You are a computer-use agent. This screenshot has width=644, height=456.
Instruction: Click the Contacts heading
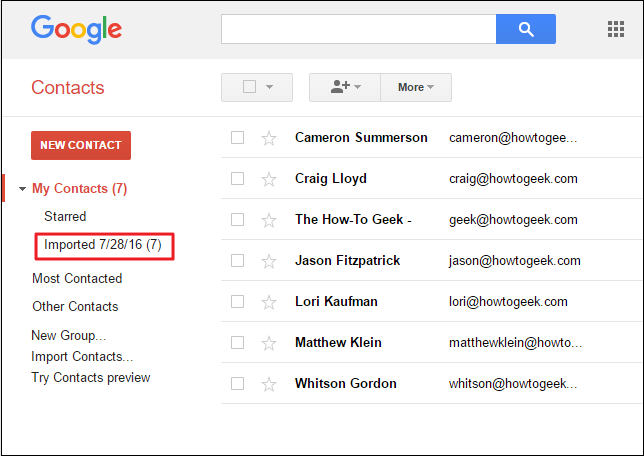point(68,88)
